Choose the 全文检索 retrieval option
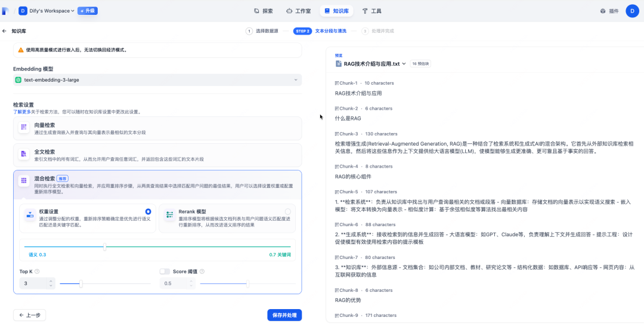 [157, 155]
